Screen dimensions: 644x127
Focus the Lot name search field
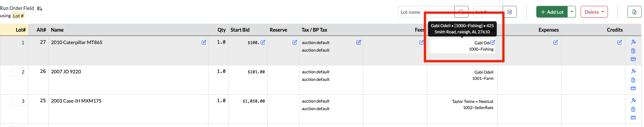click(426, 12)
